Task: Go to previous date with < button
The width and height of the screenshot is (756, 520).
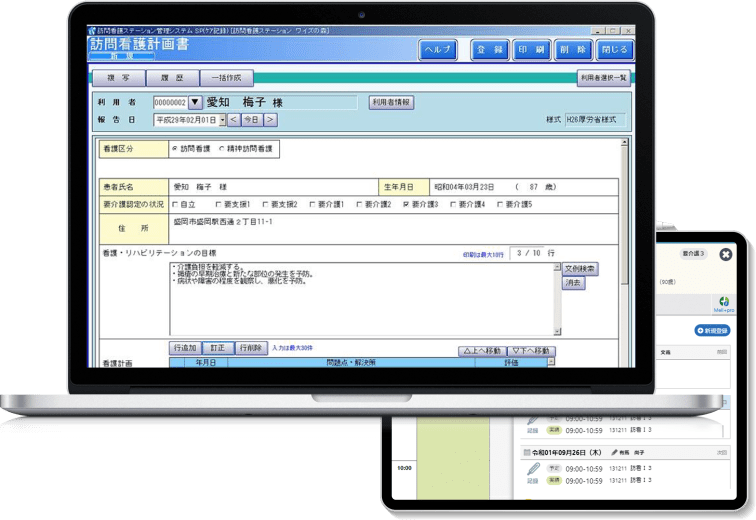Action: (233, 120)
